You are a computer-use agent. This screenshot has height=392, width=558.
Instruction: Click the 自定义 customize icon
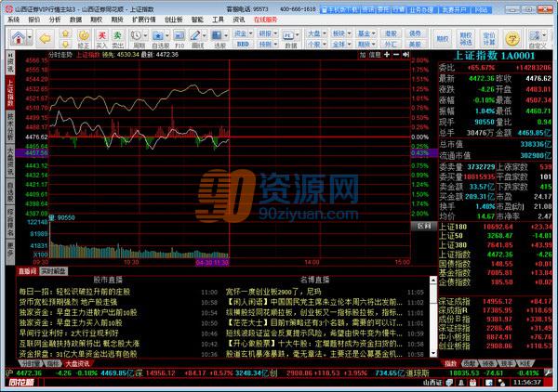tap(535, 36)
